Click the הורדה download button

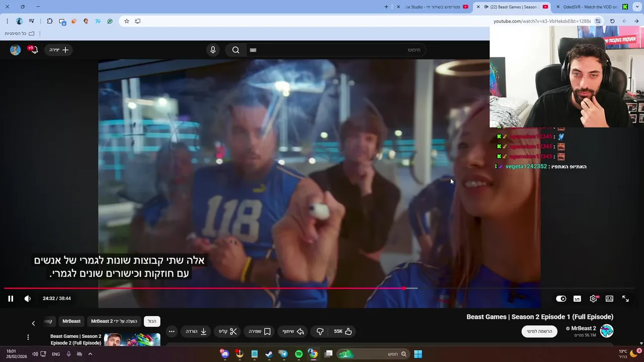coord(196,331)
